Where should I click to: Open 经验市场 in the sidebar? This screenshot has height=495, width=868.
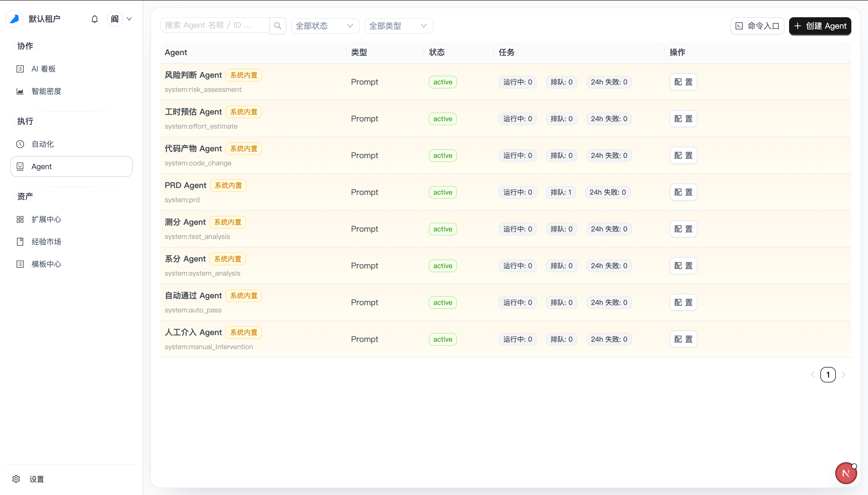[x=46, y=242]
